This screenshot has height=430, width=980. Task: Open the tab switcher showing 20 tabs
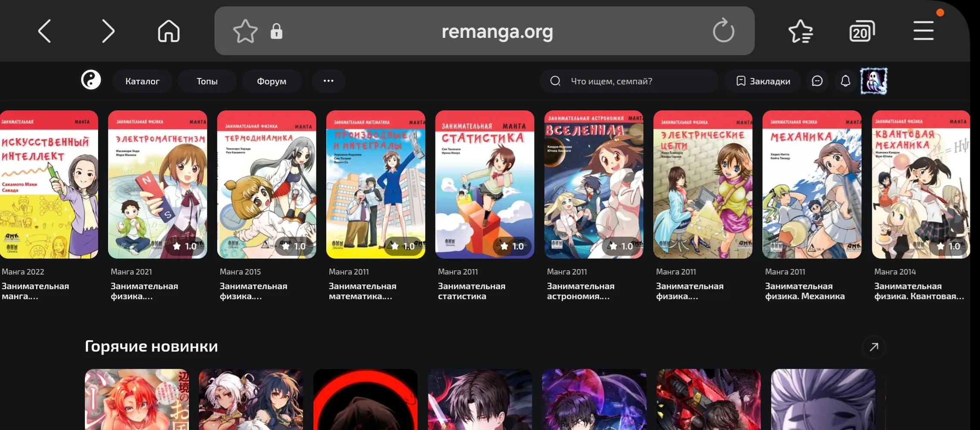click(862, 31)
